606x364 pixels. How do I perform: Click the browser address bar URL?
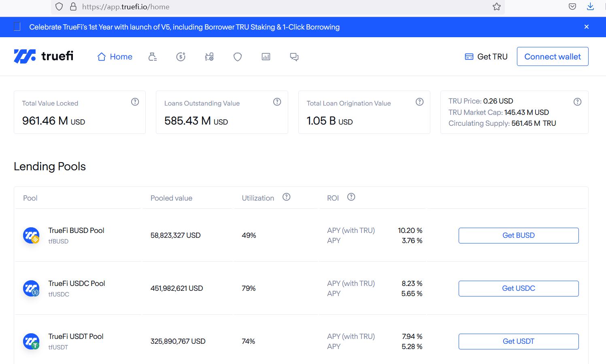(x=125, y=7)
